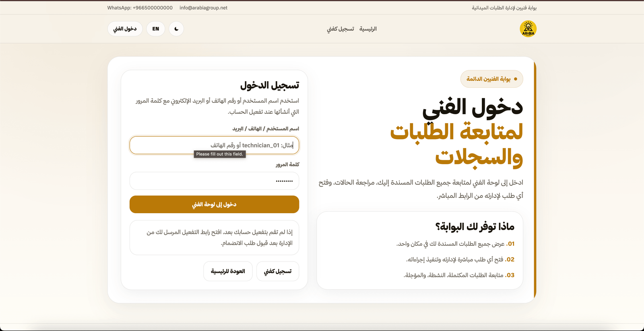
Task: Click the username/phone/email input field
Action: 214,145
